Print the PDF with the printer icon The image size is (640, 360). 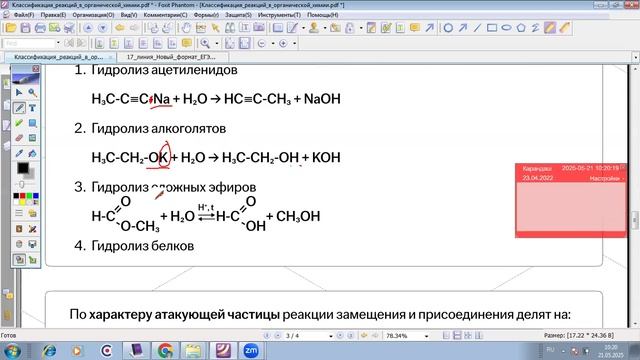(x=40, y=28)
